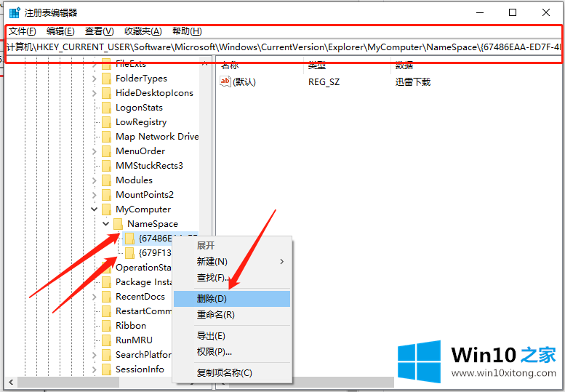Image resolution: width=565 pixels, height=392 pixels.
Task: Click the Modules folder icon
Action: [x=107, y=180]
